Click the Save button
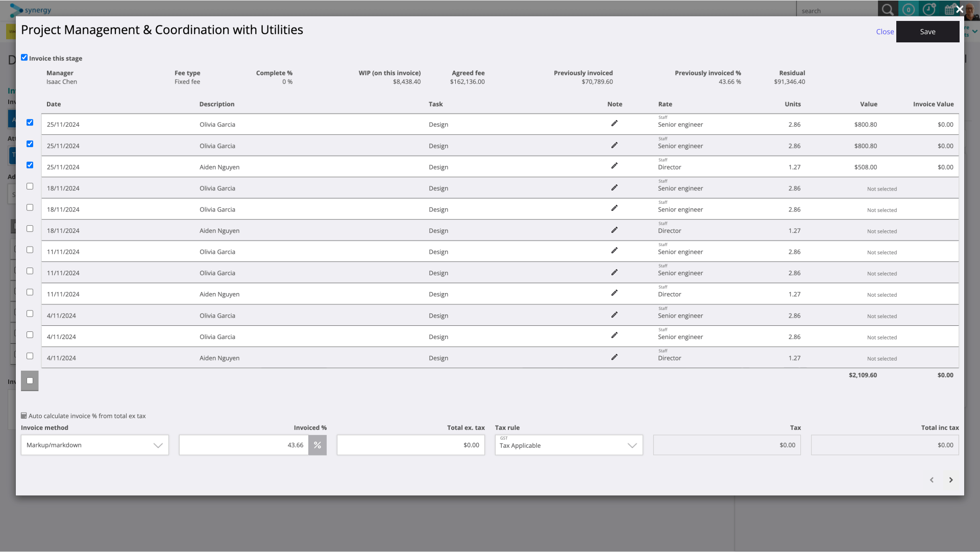 tap(927, 31)
